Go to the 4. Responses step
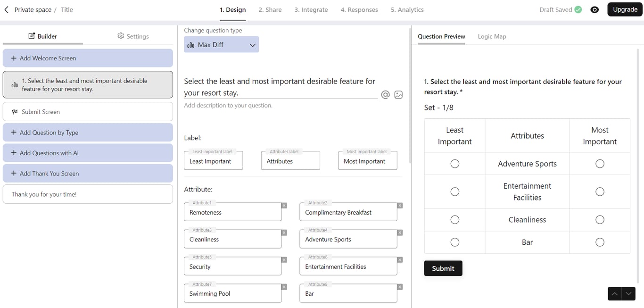Image resolution: width=644 pixels, height=308 pixels. click(359, 9)
